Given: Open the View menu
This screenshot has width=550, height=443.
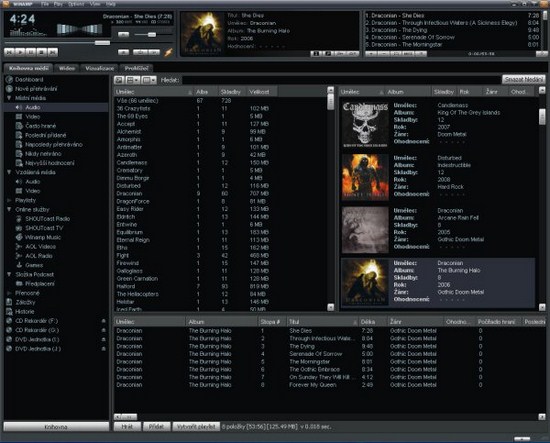Looking at the screenshot, I should pos(95,4).
